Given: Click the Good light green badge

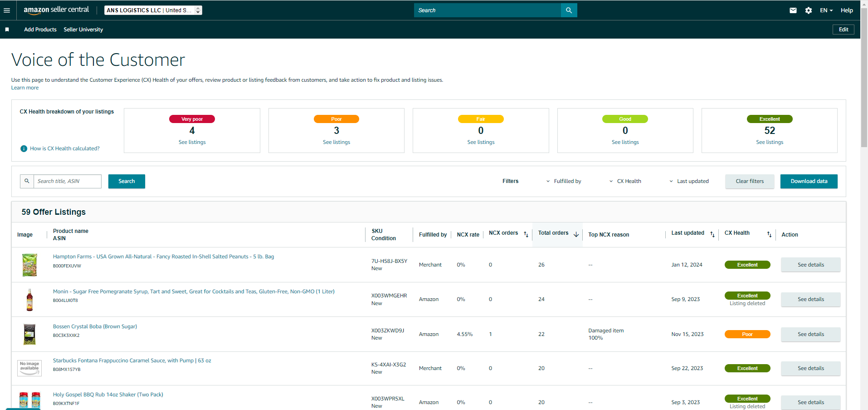Looking at the screenshot, I should pyautogui.click(x=625, y=119).
